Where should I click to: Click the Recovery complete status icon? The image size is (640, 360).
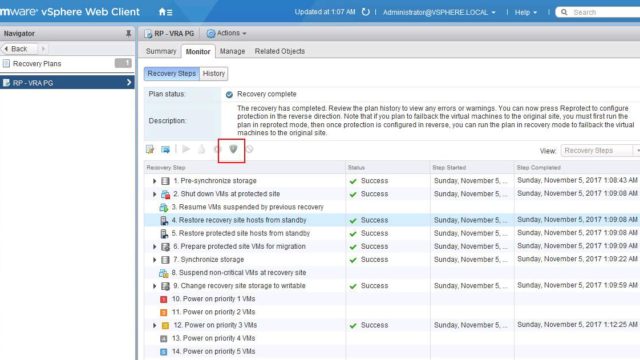click(229, 94)
